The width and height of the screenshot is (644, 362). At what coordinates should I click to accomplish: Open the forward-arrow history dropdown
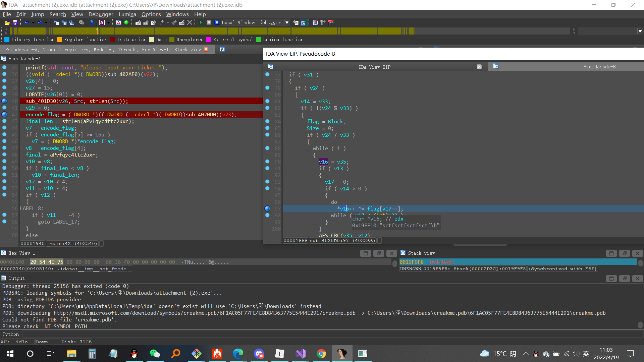(x=46, y=22)
